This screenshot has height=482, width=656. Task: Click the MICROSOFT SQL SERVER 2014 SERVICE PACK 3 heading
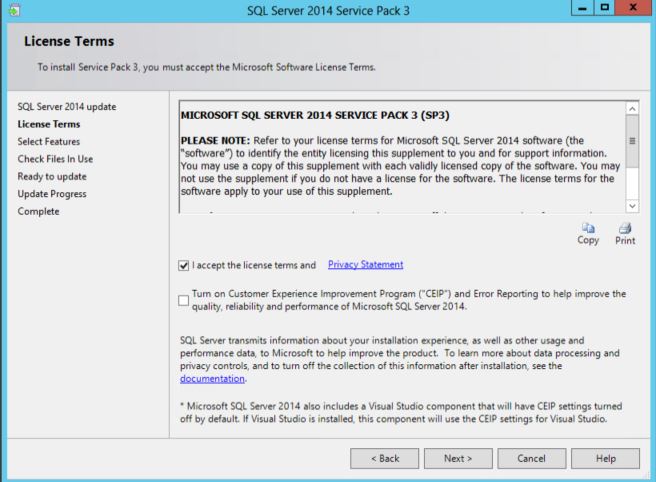pos(315,115)
